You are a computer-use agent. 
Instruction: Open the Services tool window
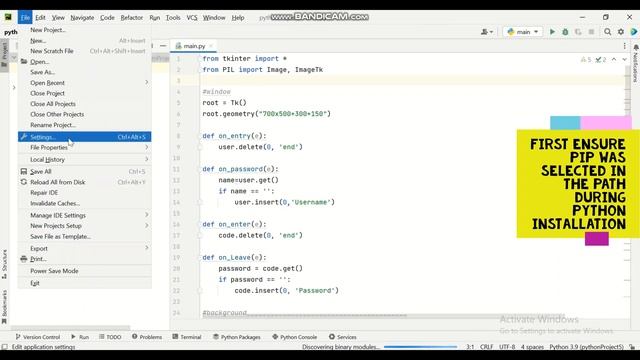(342, 337)
